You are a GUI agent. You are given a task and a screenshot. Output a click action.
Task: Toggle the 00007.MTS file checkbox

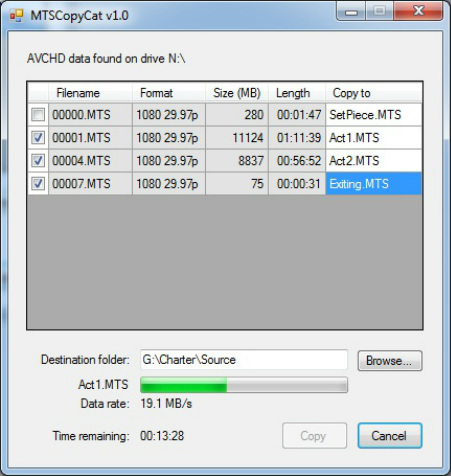(x=38, y=184)
